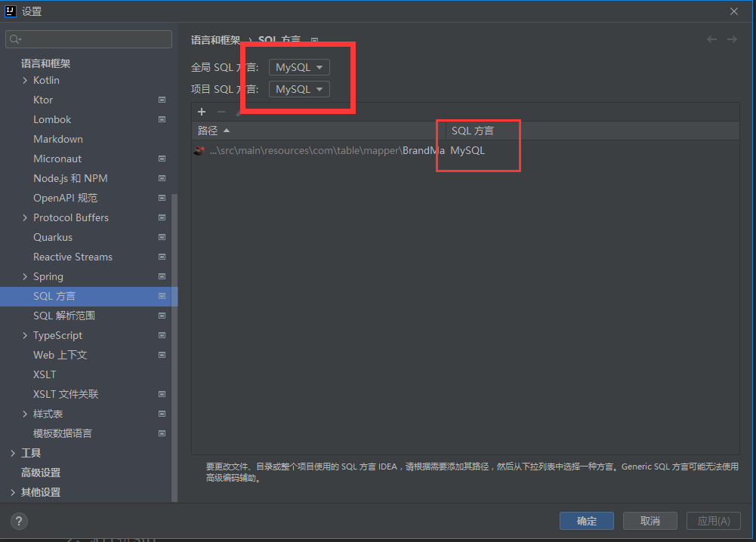
Task: Click the project-level icon beside 模板数据语言
Action: 162,433
